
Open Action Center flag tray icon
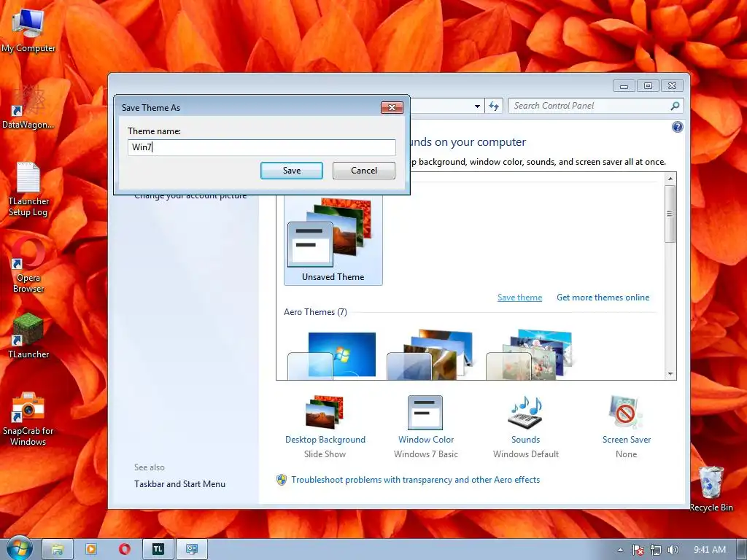pyautogui.click(x=638, y=550)
